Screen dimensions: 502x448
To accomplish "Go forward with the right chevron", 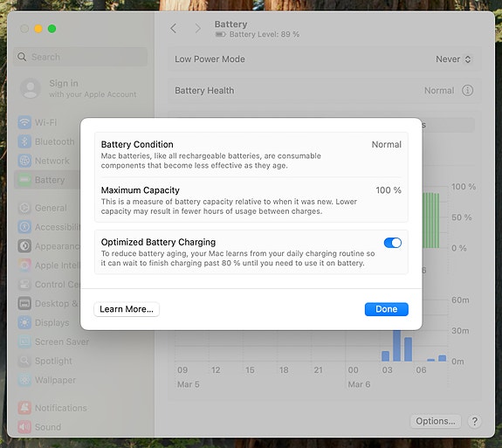I will [x=198, y=29].
